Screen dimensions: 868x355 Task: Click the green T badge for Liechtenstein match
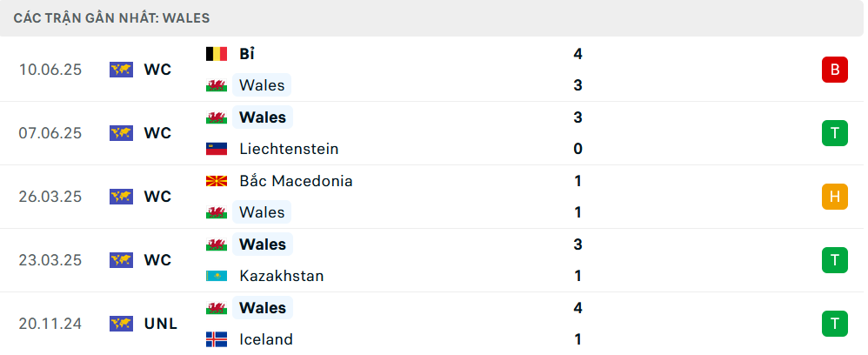(x=834, y=133)
